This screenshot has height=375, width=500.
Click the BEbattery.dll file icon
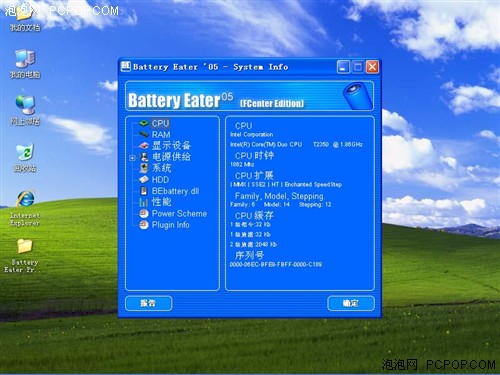click(144, 191)
